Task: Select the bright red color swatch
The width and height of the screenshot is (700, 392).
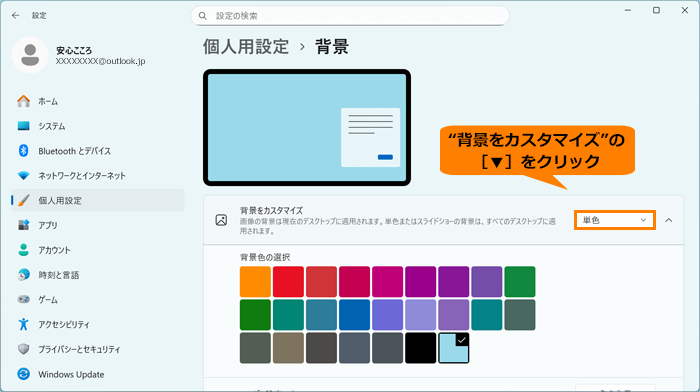Action: click(288, 282)
